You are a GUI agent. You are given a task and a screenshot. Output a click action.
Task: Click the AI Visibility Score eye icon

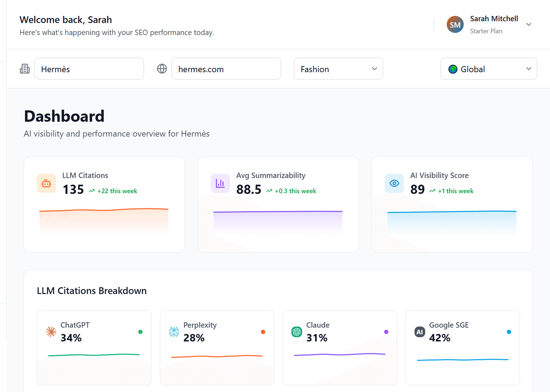pos(394,183)
